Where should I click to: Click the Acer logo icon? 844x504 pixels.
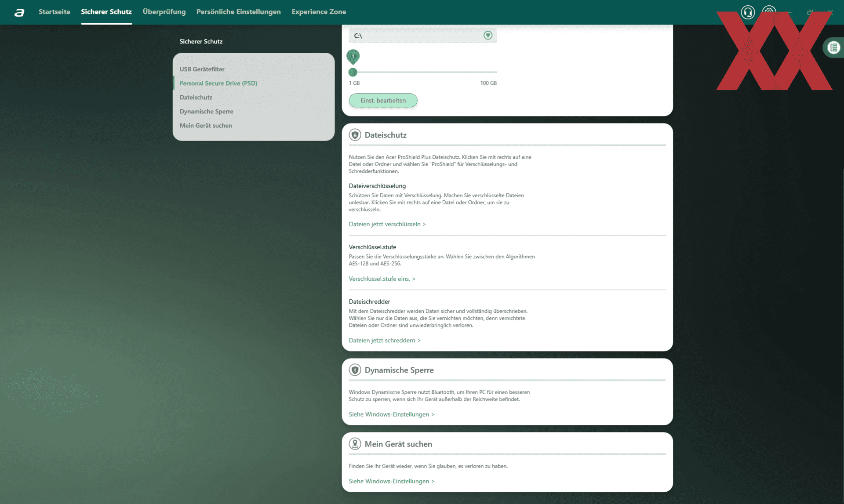[19, 12]
